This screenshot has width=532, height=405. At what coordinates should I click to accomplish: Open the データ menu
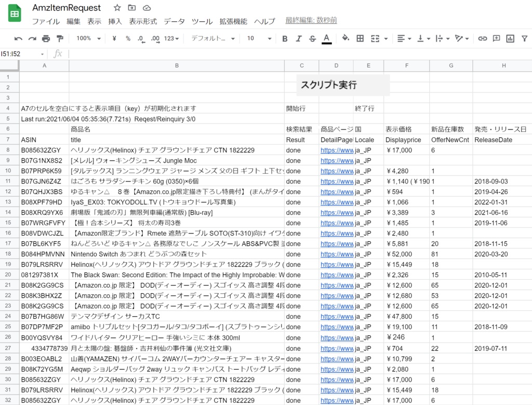click(x=175, y=21)
